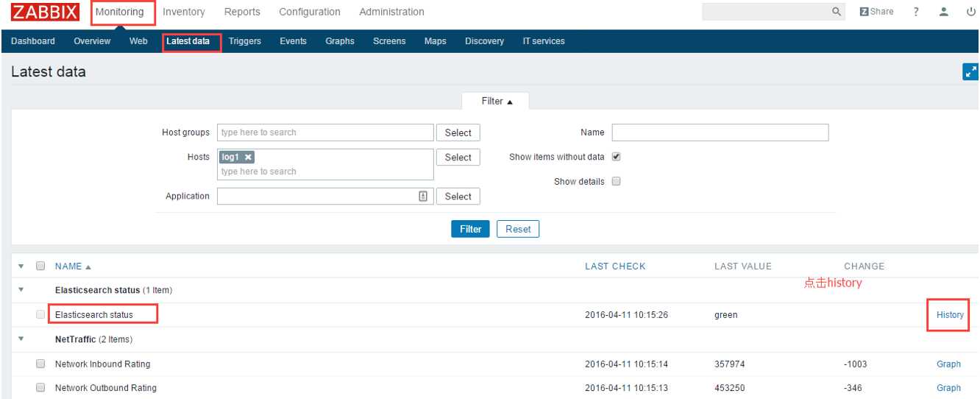
Task: Go to the IT services submenu
Action: pos(544,41)
